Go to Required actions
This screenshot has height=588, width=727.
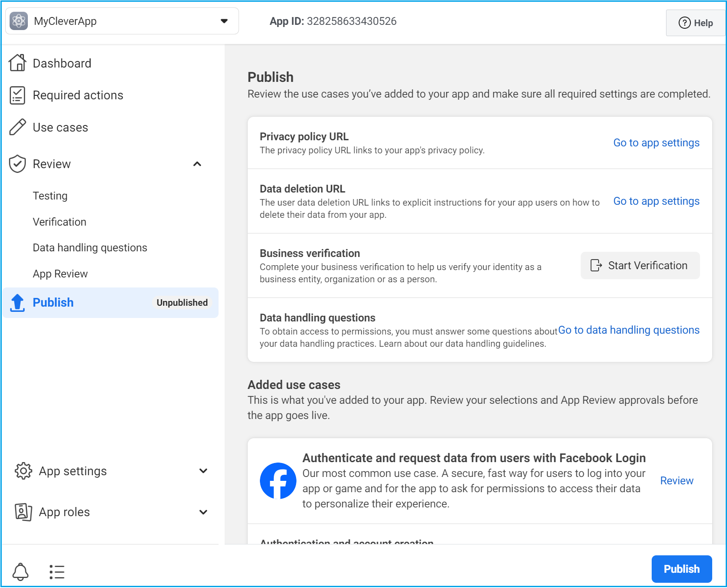point(78,95)
